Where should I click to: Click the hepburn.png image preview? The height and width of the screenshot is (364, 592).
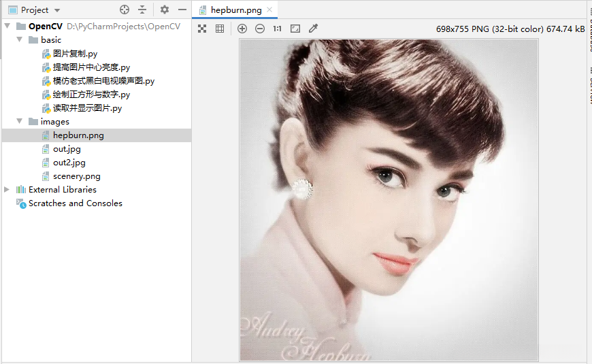389,200
